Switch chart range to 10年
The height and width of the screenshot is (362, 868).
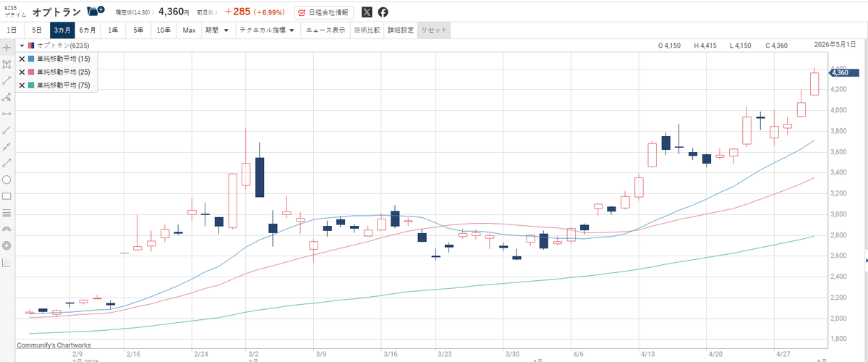164,30
